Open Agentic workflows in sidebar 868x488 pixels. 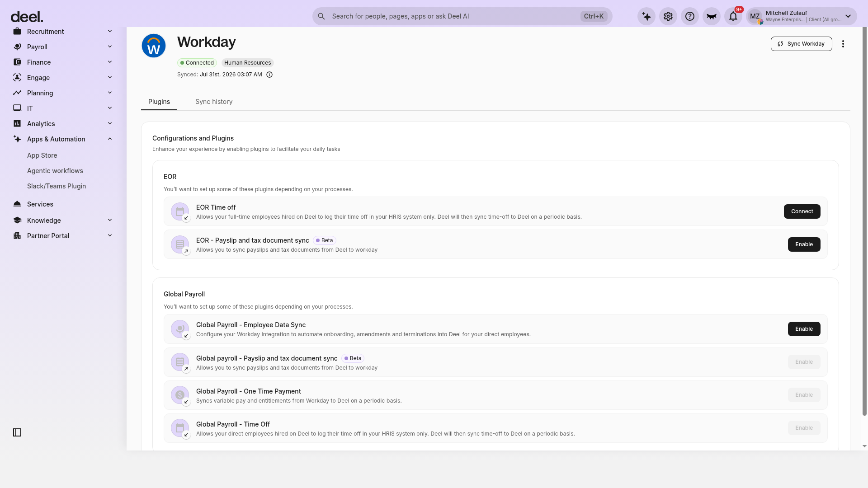[55, 171]
